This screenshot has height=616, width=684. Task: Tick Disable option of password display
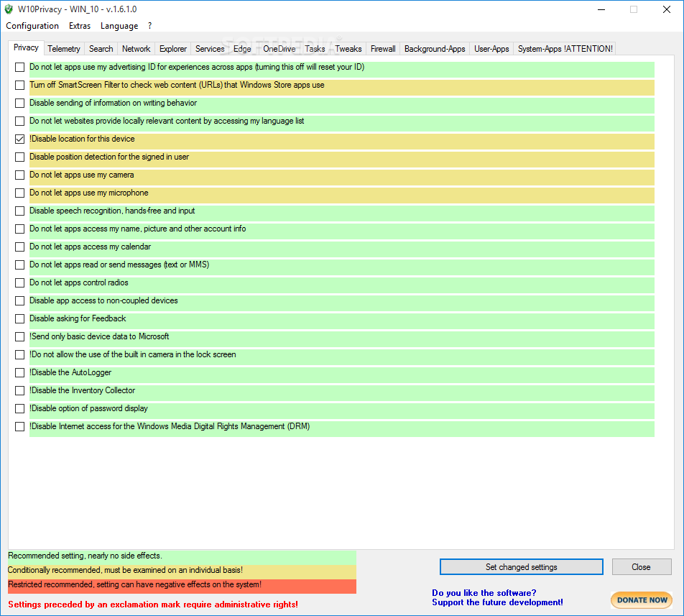click(x=19, y=409)
